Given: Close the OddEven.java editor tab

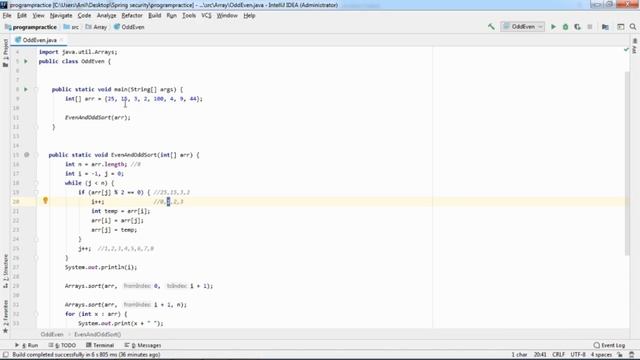Looking at the screenshot, I should pyautogui.click(x=62, y=40).
